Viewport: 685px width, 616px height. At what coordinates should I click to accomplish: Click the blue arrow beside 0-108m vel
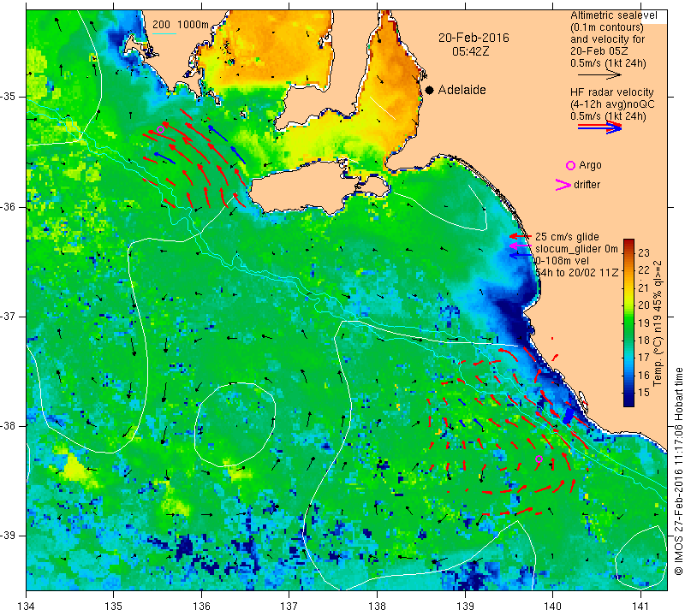coord(521,256)
